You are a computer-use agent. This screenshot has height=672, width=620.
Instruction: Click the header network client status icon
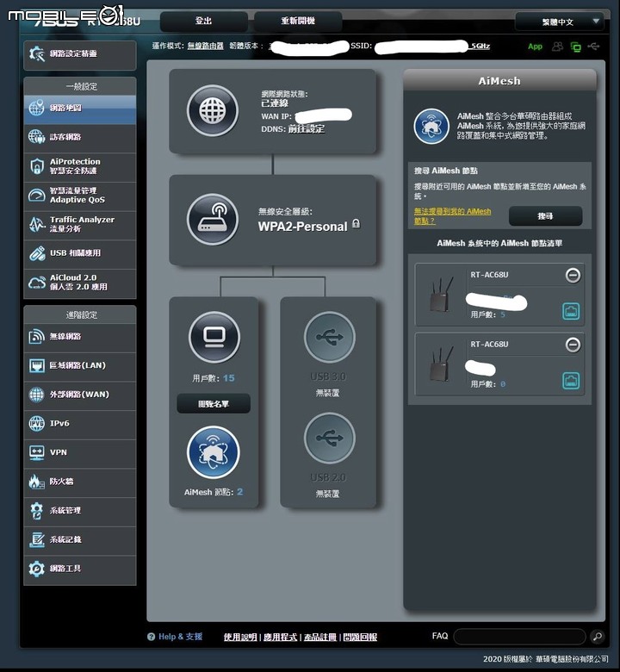(576, 47)
